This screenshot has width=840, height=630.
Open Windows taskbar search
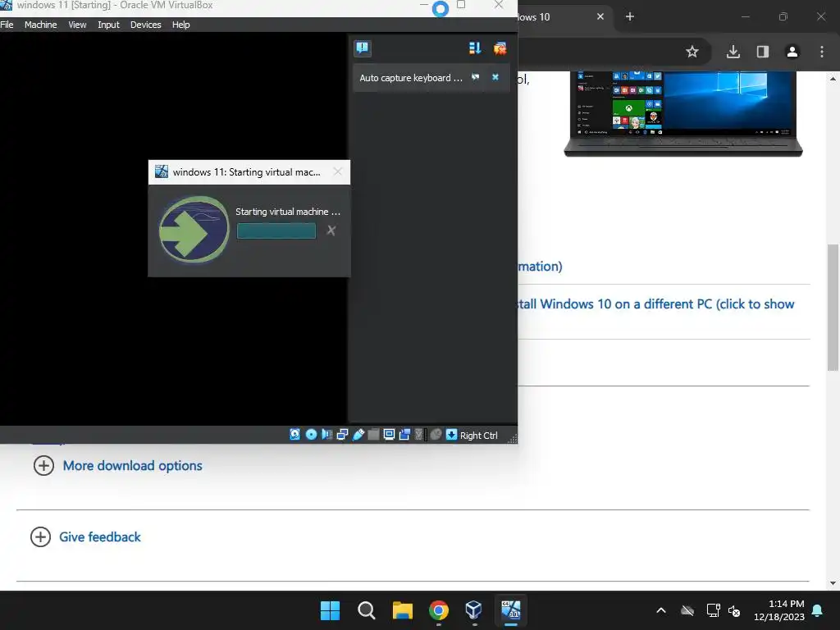point(367,610)
